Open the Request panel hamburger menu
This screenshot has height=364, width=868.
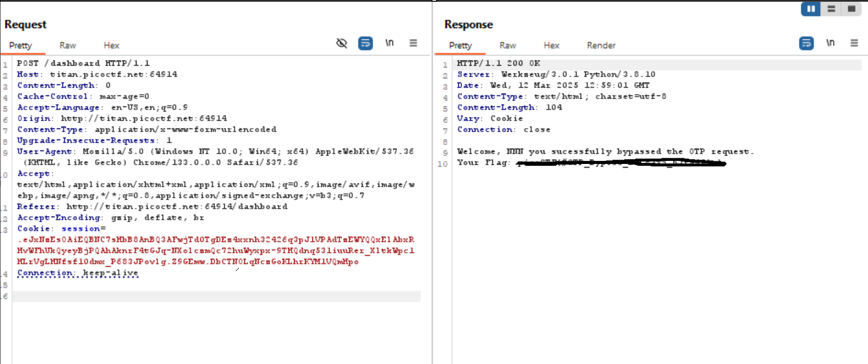pyautogui.click(x=413, y=43)
